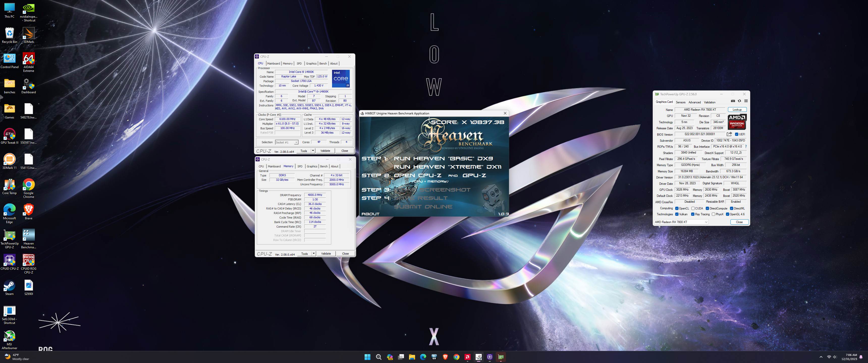868x363 pixels.
Task: Open MSI Afterburner desktop icon
Action: [9, 339]
